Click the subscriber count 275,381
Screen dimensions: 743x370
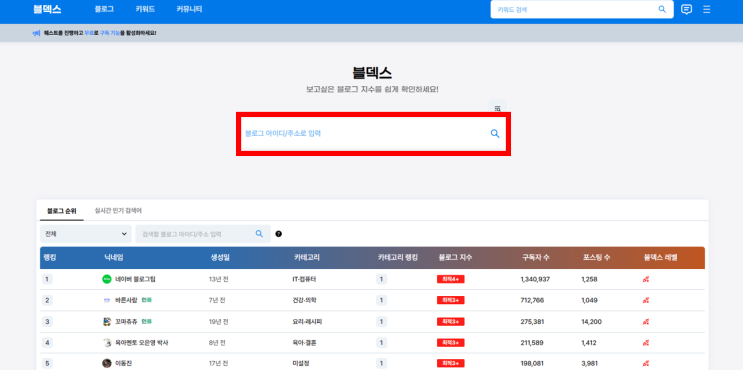pyautogui.click(x=532, y=322)
